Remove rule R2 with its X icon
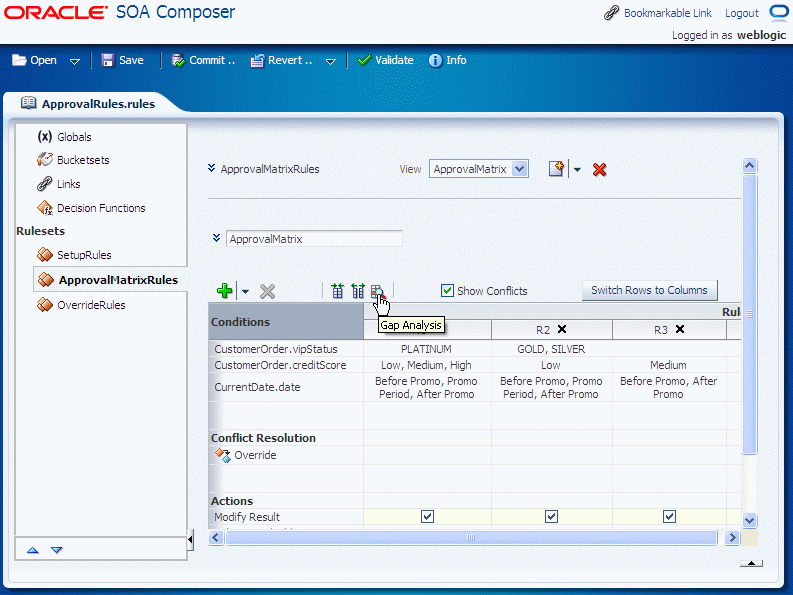This screenshot has height=595, width=793. point(562,329)
